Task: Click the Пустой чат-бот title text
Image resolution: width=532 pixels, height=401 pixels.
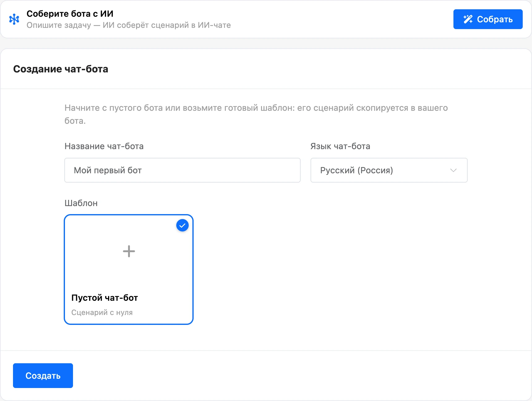Action: 105,298
